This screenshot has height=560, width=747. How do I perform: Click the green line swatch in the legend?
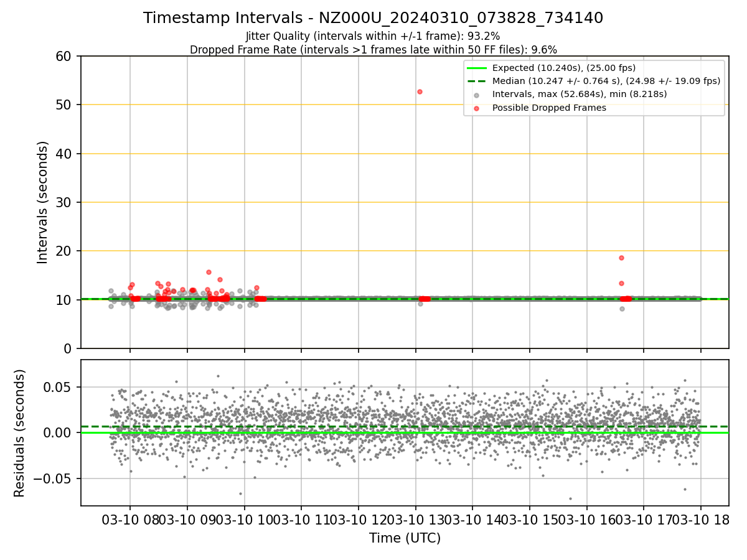pos(477,68)
